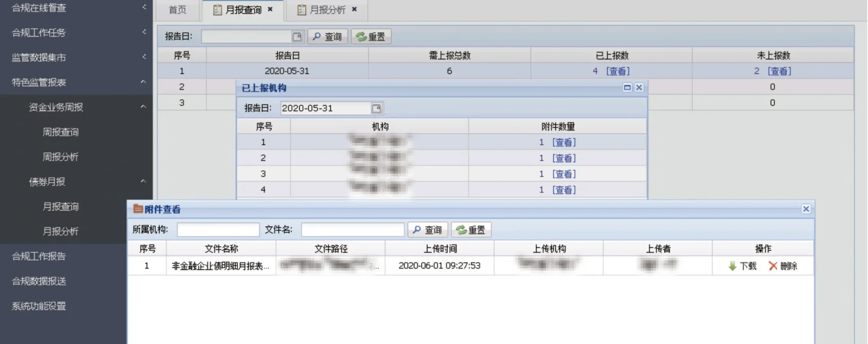The width and height of the screenshot is (868, 344).
Task: Click 查询 button in 附件查看 panel
Action: coord(428,230)
